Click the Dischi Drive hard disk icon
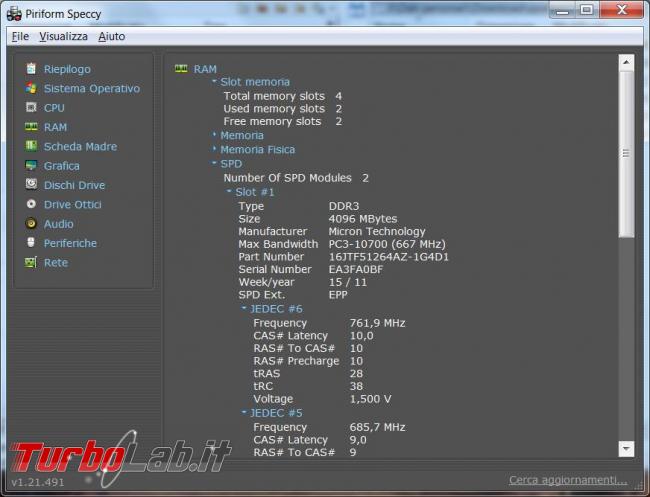The width and height of the screenshot is (650, 497). pyautogui.click(x=31, y=184)
